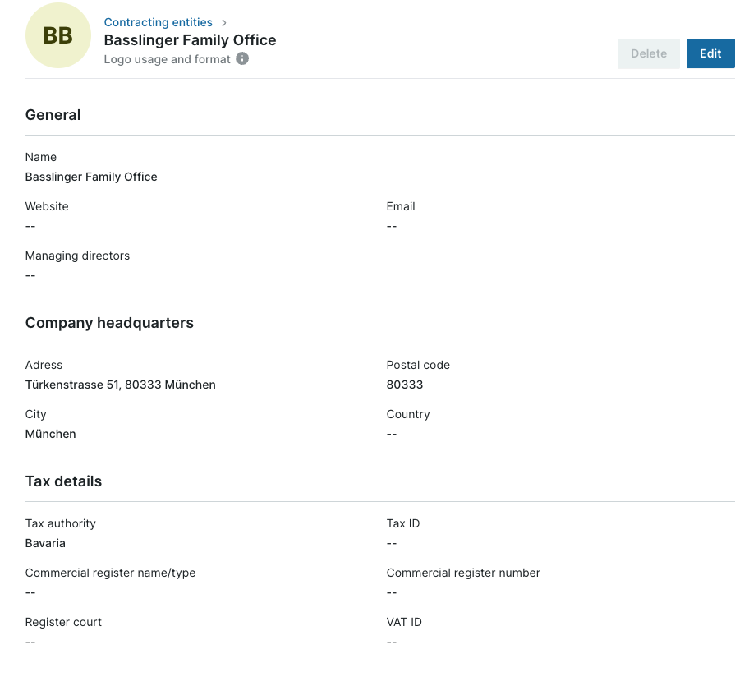Click the Logo usage and format text
The width and height of the screenshot is (749, 700).
[167, 59]
